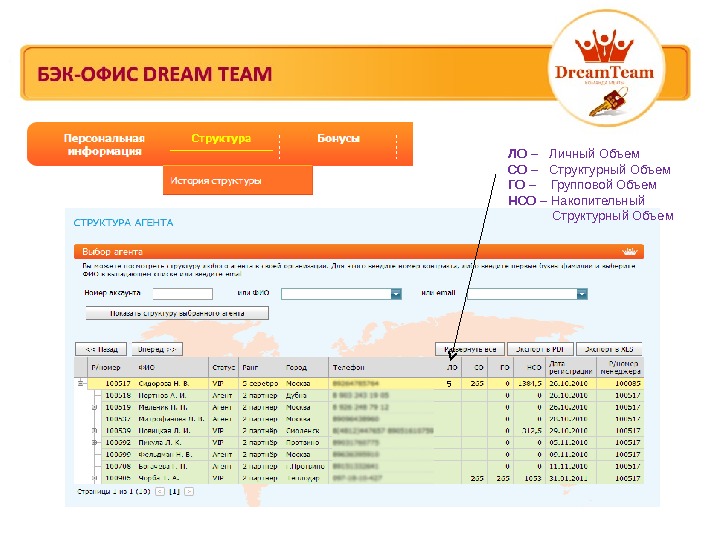The width and height of the screenshot is (720, 540).
Task: Open the Бонусы tab
Action: tap(338, 138)
